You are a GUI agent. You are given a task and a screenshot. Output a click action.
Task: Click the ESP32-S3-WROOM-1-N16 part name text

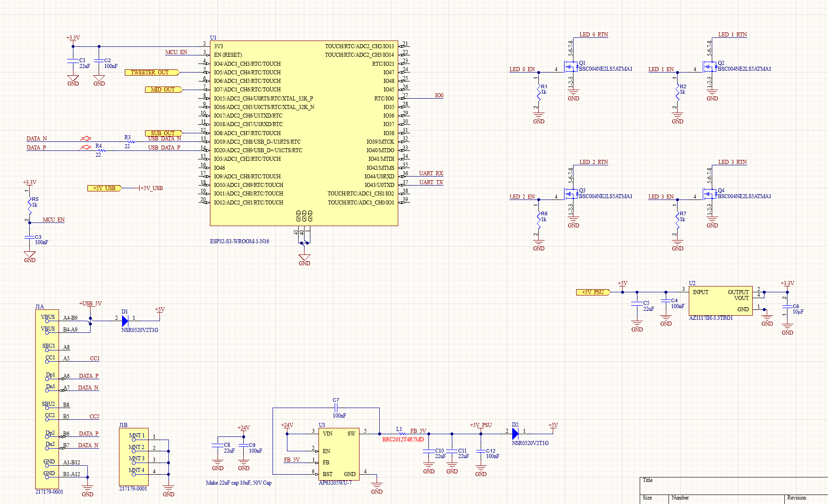[x=240, y=241]
